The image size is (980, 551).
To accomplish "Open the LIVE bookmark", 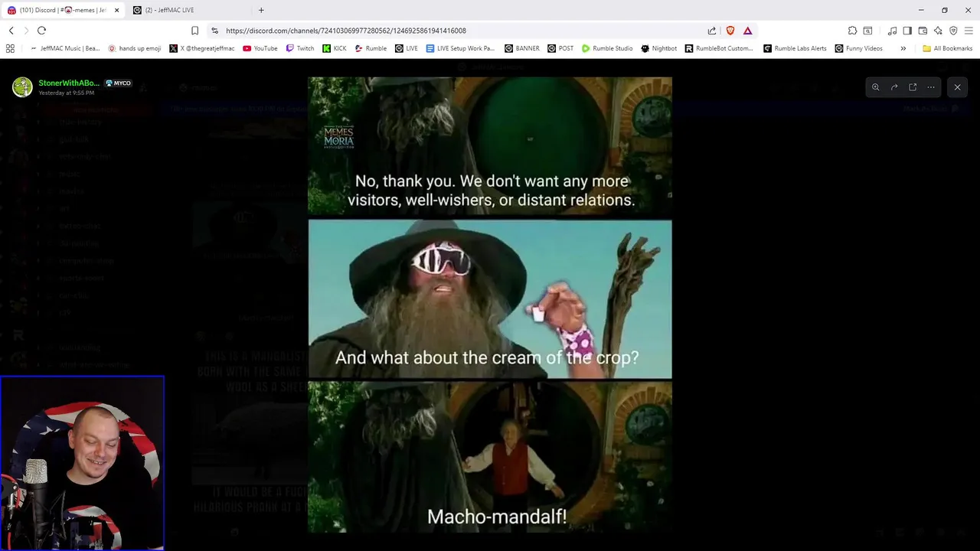I will click(x=407, y=48).
